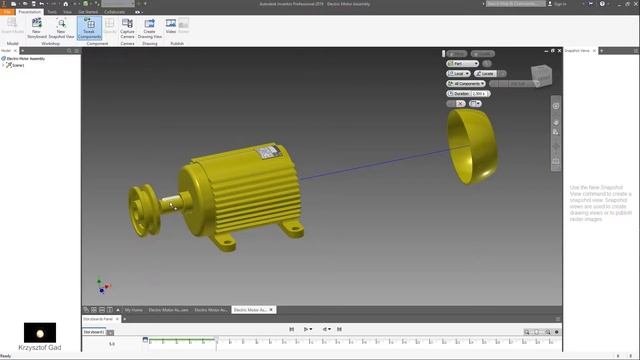Click the tile windows icon in document bar
Viewport: 640px width, 360px height.
[x=94, y=310]
